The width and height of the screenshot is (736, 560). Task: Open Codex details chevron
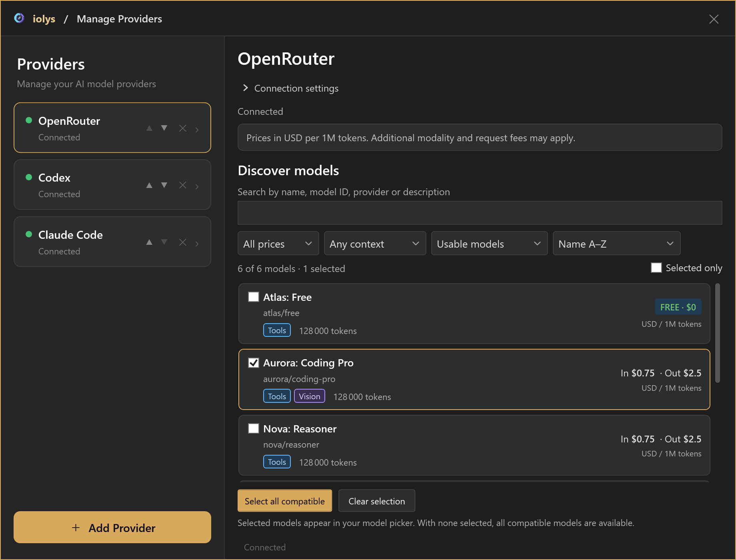[197, 186]
